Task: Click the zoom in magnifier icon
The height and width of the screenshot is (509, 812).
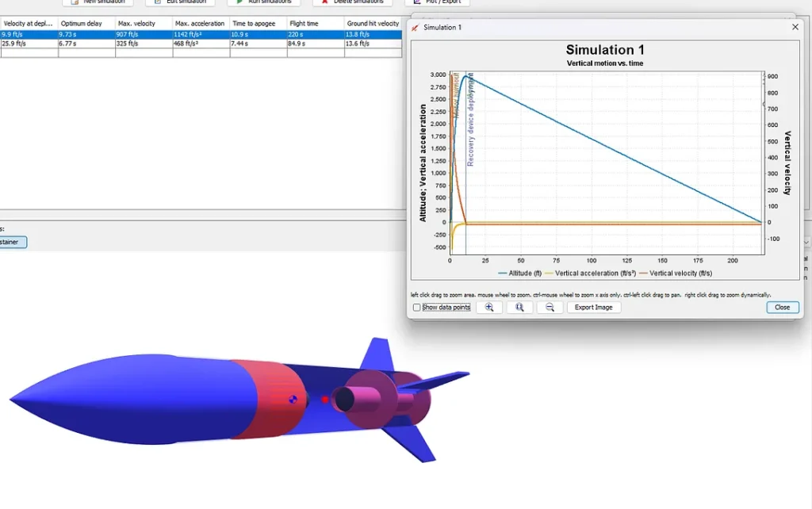Action: point(489,307)
